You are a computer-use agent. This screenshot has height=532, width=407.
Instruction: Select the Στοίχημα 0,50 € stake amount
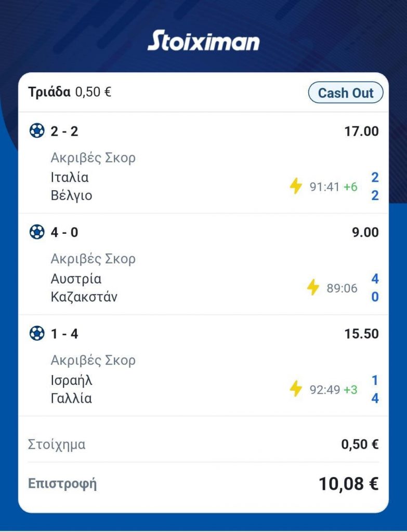359,445
